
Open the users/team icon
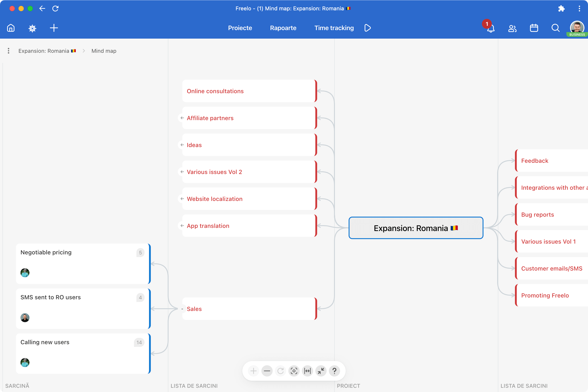click(512, 28)
